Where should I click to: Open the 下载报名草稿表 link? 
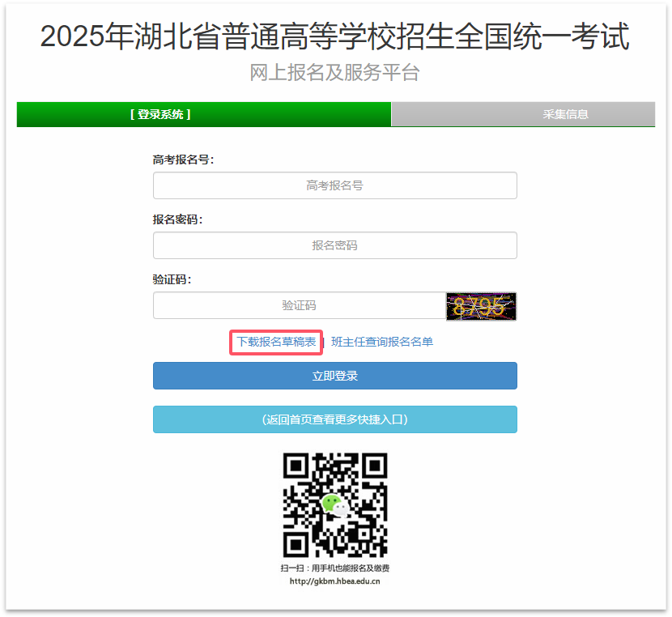click(276, 342)
